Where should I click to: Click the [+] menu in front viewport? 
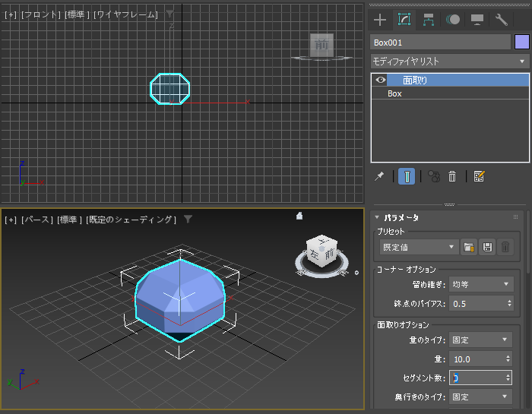click(11, 14)
